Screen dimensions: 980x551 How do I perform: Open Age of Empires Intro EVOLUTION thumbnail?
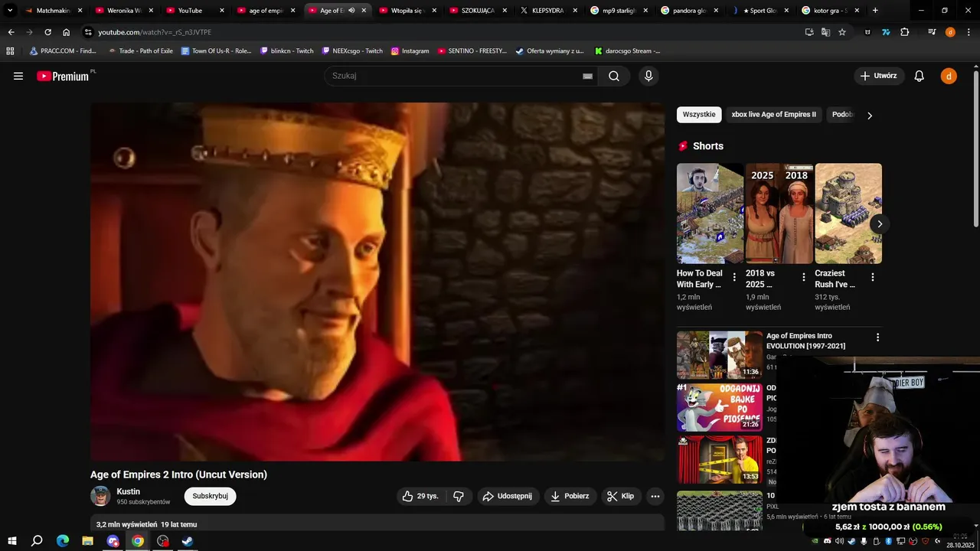pyautogui.click(x=720, y=355)
